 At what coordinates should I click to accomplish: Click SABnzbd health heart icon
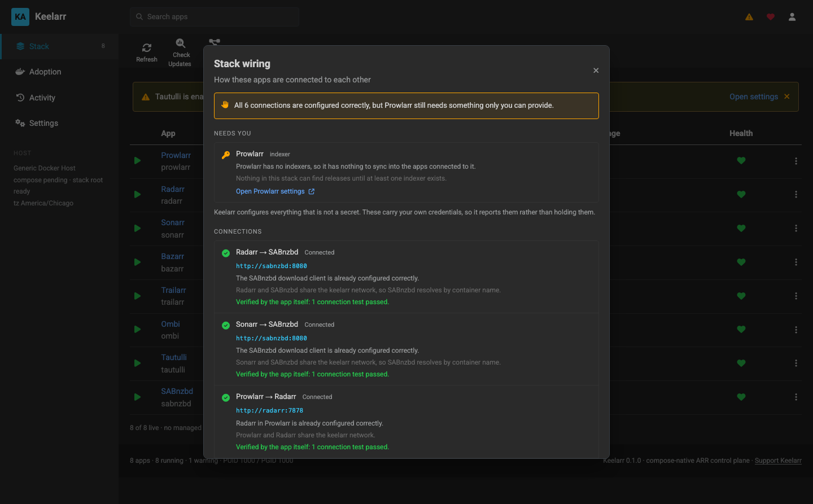741,397
